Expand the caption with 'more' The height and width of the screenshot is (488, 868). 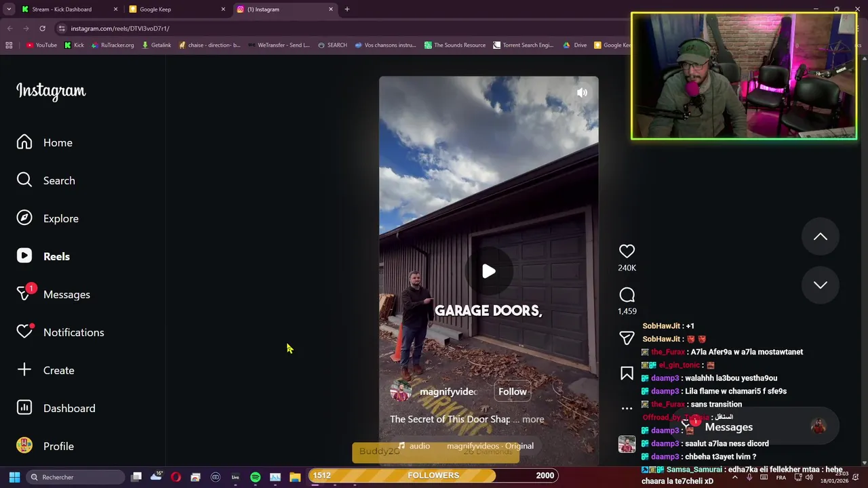[533, 419]
